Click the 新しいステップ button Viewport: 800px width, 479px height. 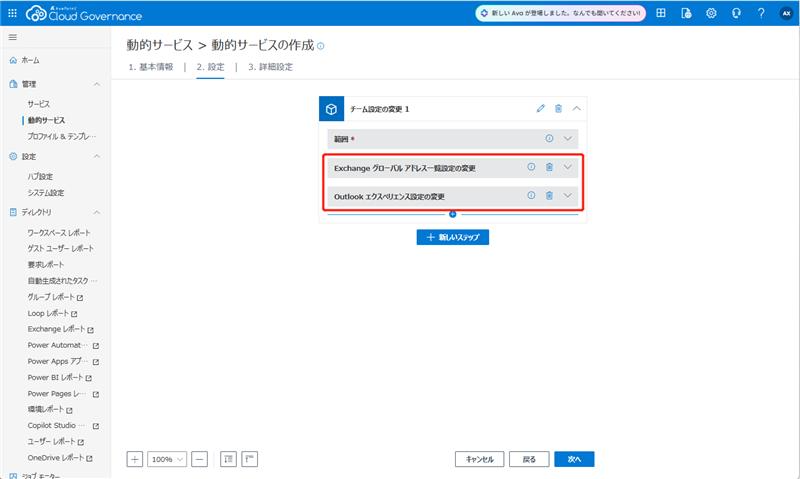click(x=452, y=237)
